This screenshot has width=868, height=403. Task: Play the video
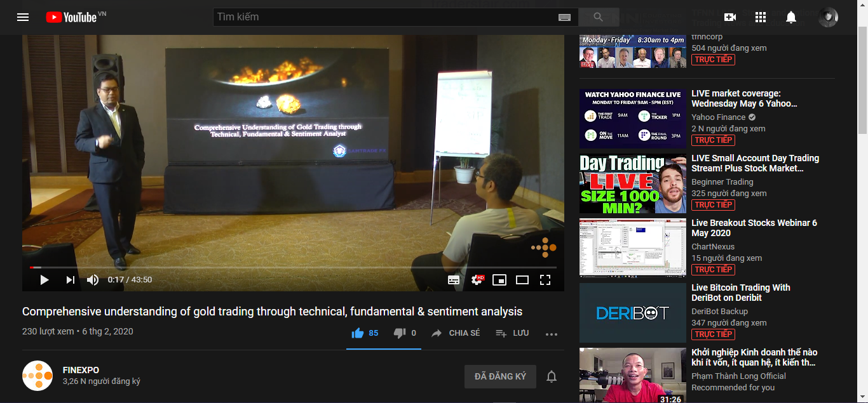(x=44, y=280)
